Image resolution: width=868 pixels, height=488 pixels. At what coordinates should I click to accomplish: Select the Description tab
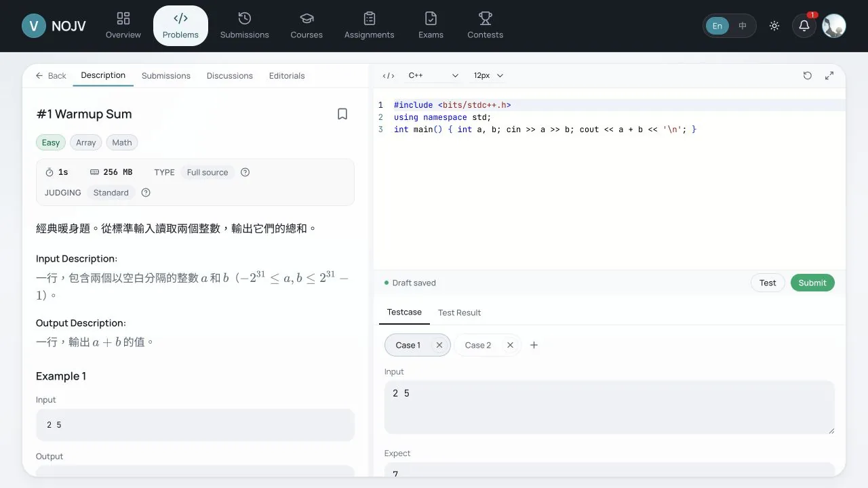tap(103, 75)
